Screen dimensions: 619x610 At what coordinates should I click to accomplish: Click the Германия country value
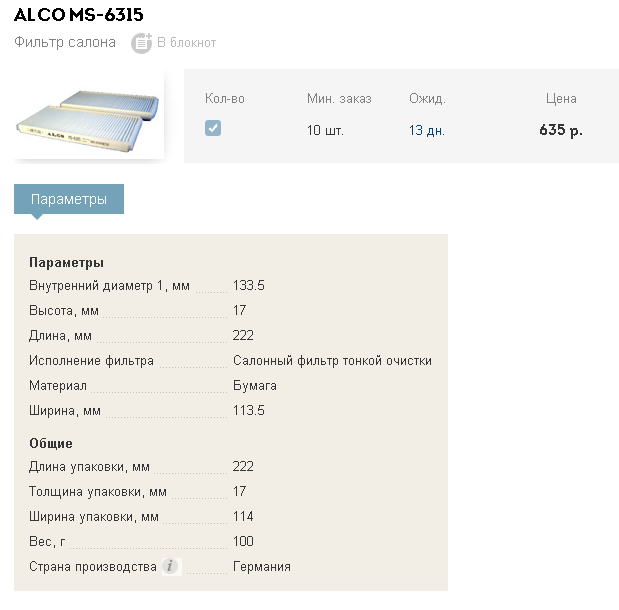tap(262, 567)
